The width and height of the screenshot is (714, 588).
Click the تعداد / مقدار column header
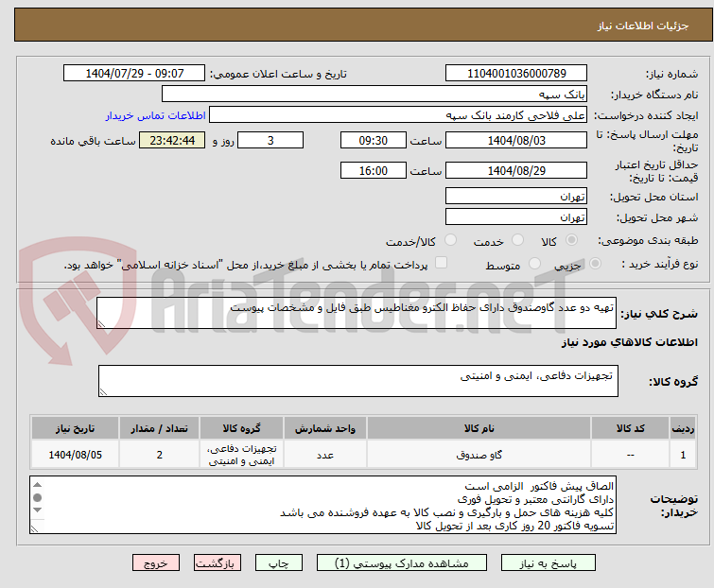[160, 428]
